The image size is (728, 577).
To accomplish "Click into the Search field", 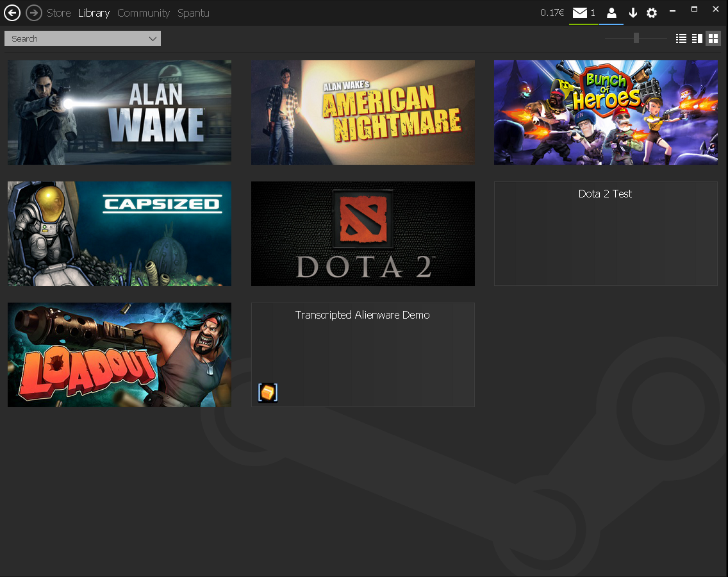I will pos(83,38).
